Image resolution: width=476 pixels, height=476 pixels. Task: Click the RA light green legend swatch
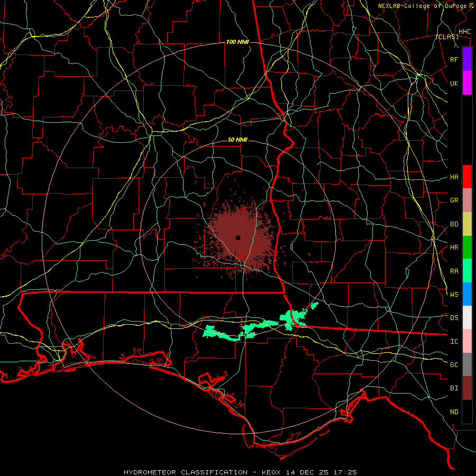pos(467,271)
